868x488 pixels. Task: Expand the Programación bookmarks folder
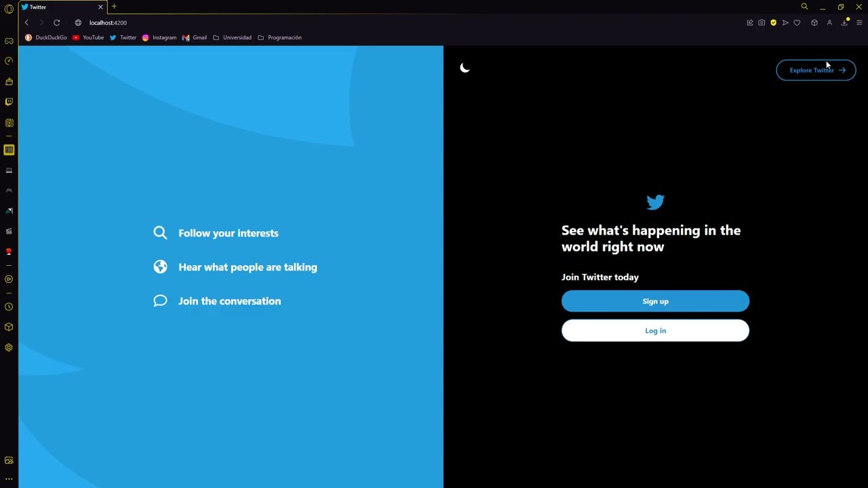click(281, 37)
